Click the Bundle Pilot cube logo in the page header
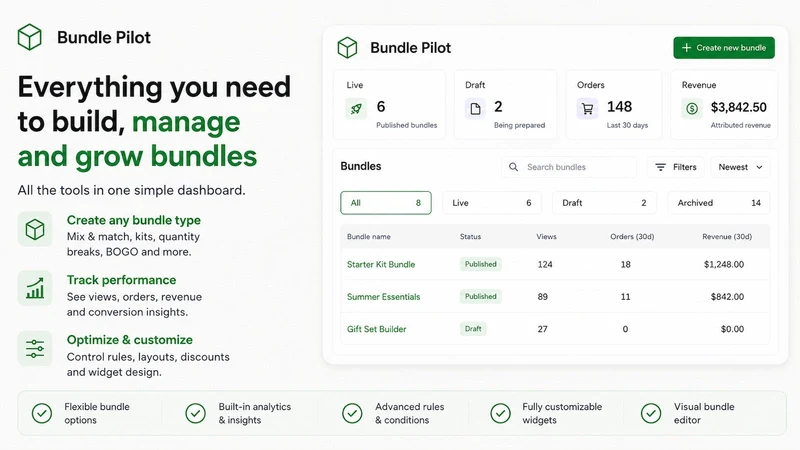Viewport: 800px width, 450px height. [x=30, y=37]
